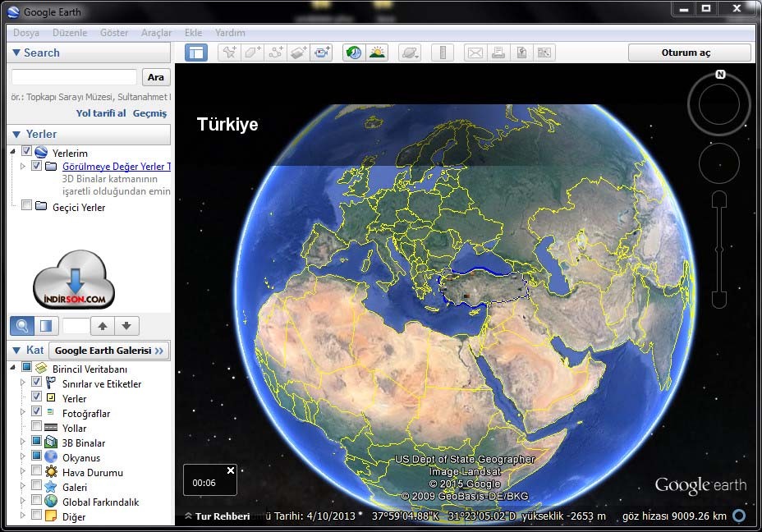The height and width of the screenshot is (532, 762).
Task: Expand the Görülmeye Değer Yerler folder
Action: click(22, 166)
